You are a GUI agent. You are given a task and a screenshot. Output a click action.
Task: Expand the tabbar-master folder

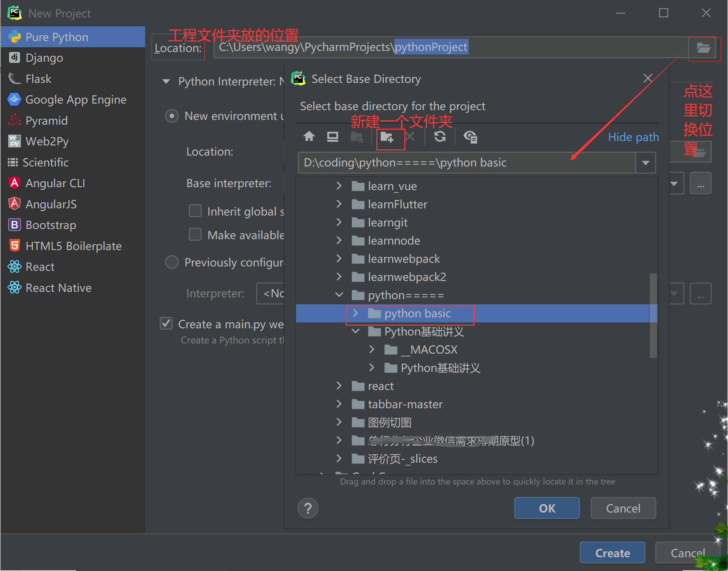(339, 404)
